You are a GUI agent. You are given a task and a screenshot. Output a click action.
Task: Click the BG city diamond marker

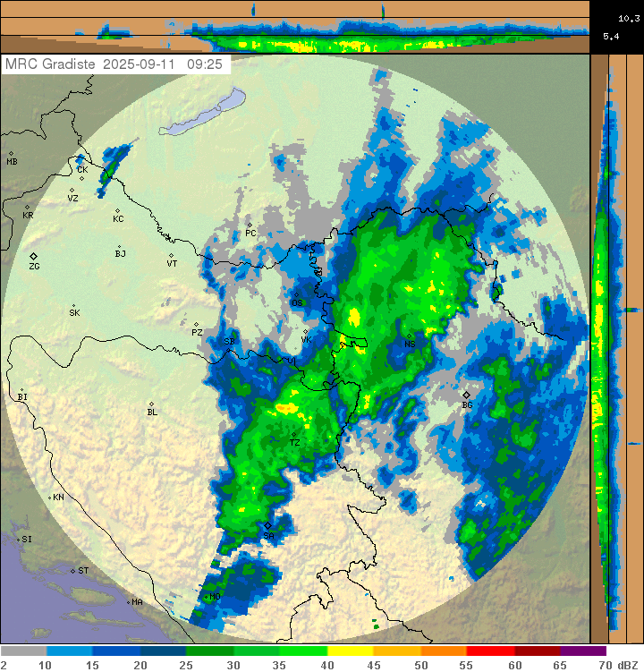point(466,395)
